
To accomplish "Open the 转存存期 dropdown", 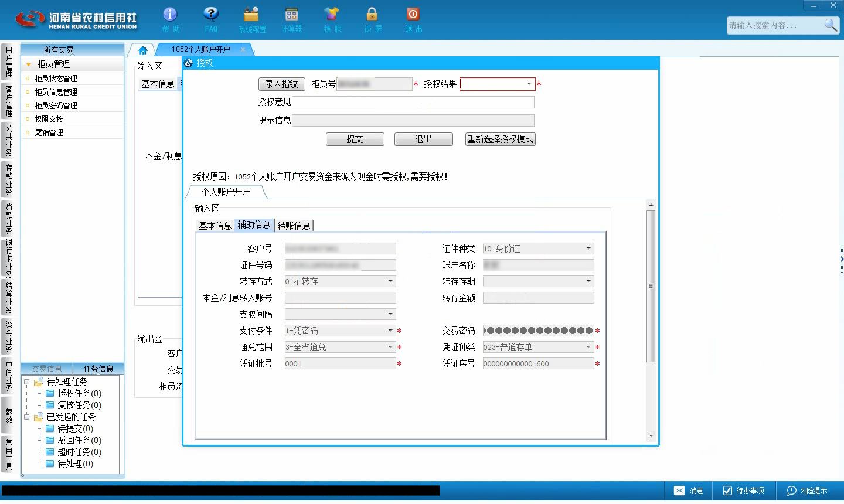I will [x=588, y=281].
